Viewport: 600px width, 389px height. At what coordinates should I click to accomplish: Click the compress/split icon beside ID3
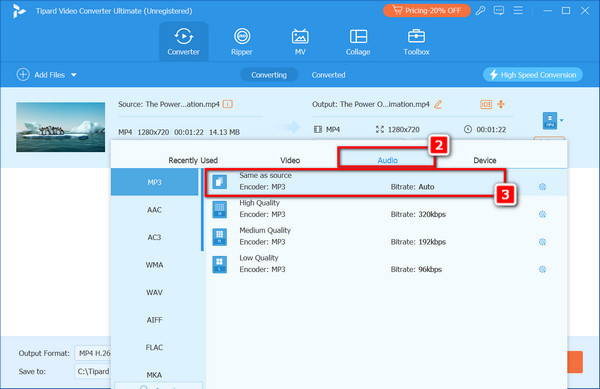(x=501, y=104)
